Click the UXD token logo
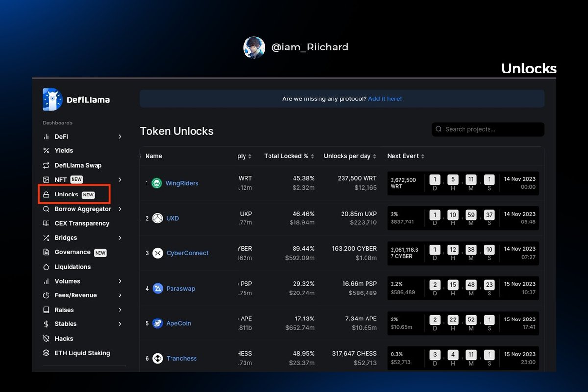Viewport: 588px width, 392px height. [x=157, y=218]
